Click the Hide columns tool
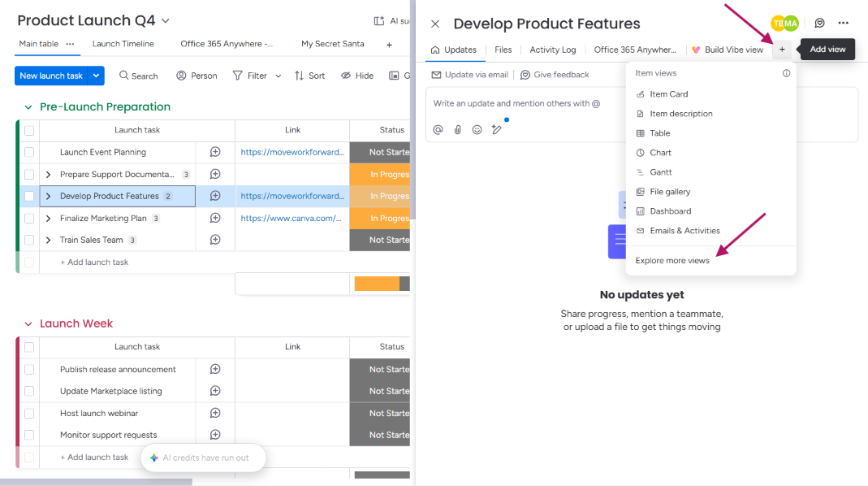Image resolution: width=868 pixels, height=486 pixels. click(x=357, y=76)
